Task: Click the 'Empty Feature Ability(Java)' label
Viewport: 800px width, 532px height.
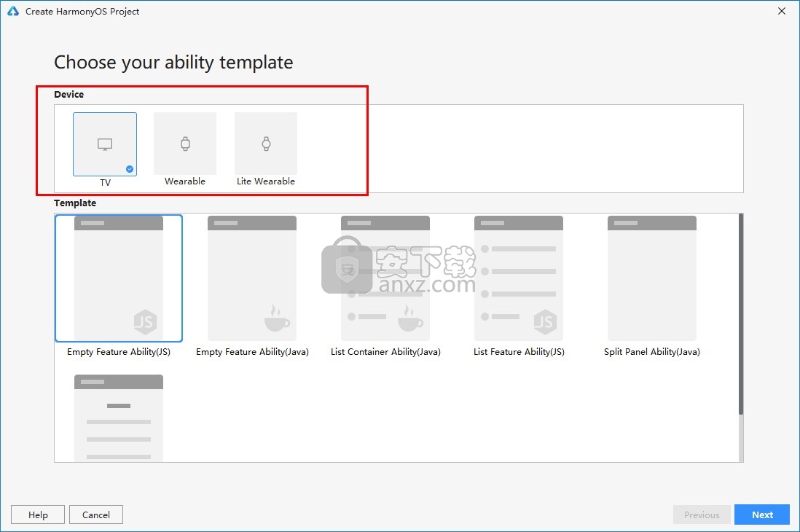Action: click(252, 352)
